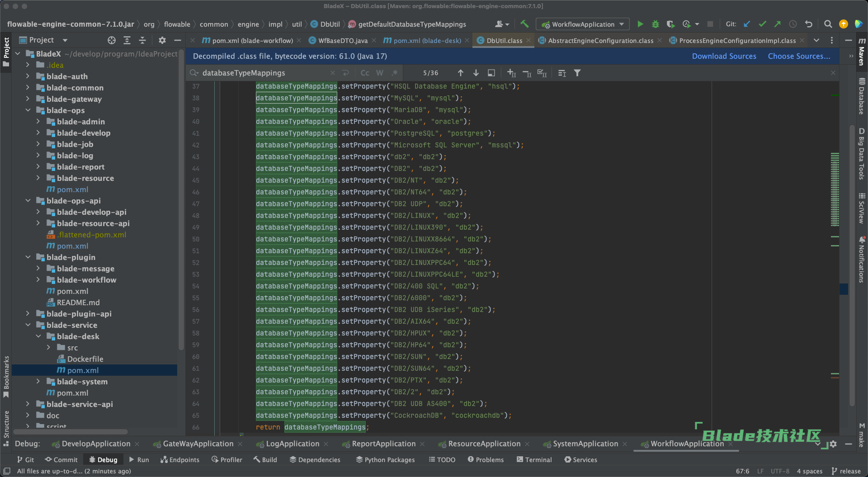Image resolution: width=868 pixels, height=477 pixels.
Task: Click the green Run button in toolbar
Action: 640,24
